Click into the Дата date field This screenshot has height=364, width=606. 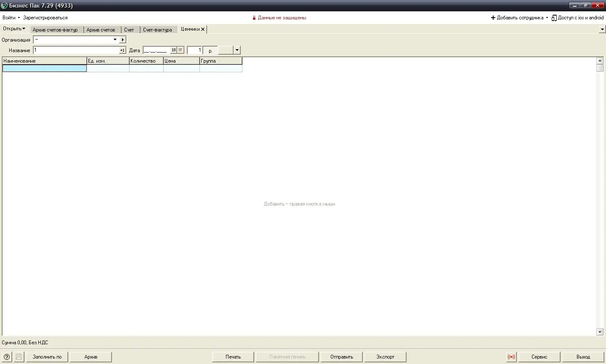click(157, 50)
